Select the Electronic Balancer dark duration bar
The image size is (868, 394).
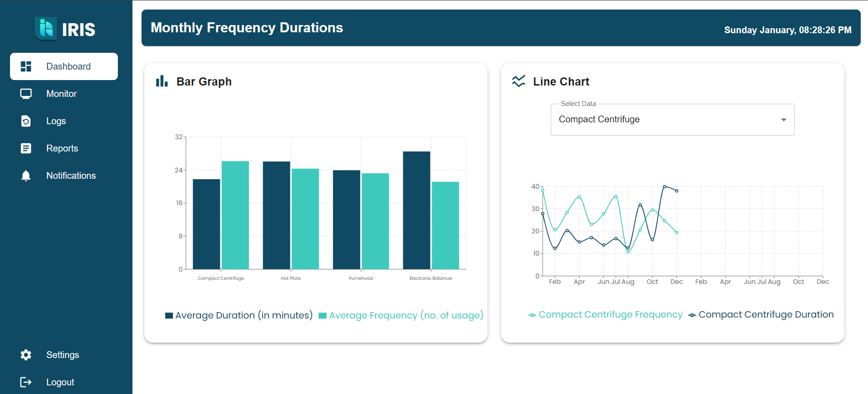[x=416, y=210]
